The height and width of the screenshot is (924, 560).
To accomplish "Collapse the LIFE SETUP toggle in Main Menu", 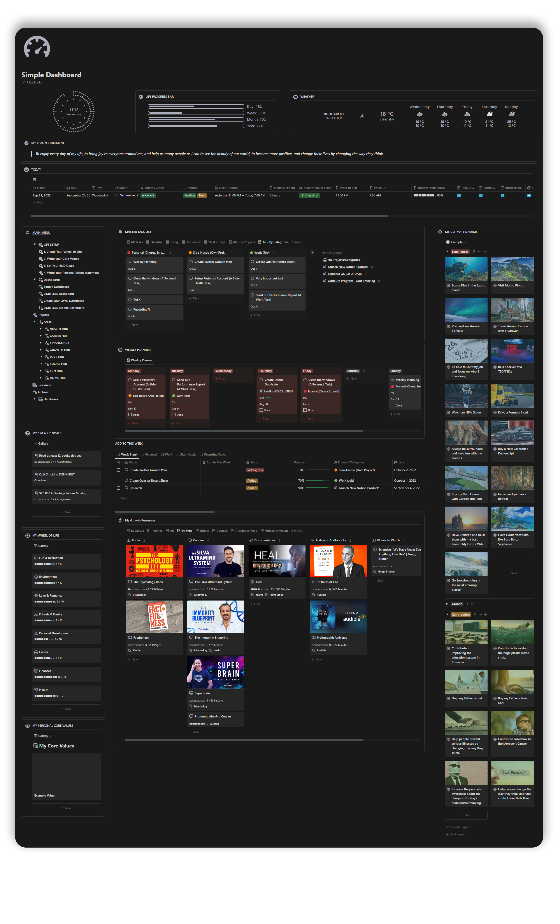I will [35, 244].
